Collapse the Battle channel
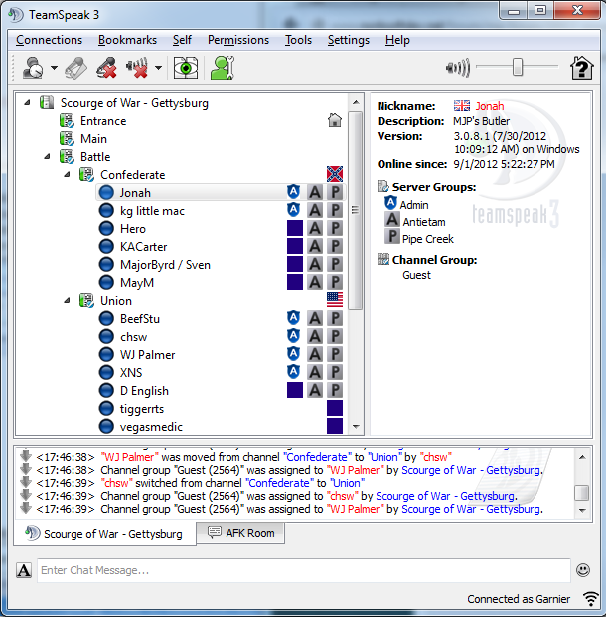This screenshot has height=617, width=606. [47, 157]
